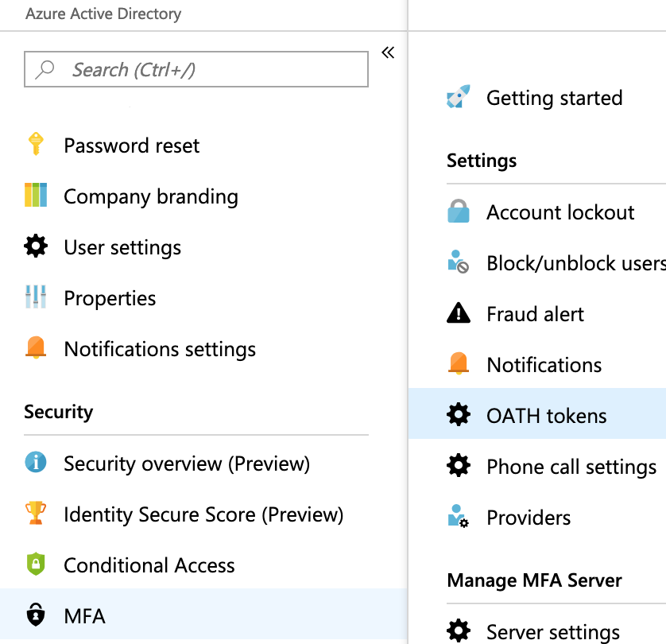This screenshot has height=644, width=666.
Task: Click the Account lockout padlock icon
Action: pyautogui.click(x=459, y=211)
